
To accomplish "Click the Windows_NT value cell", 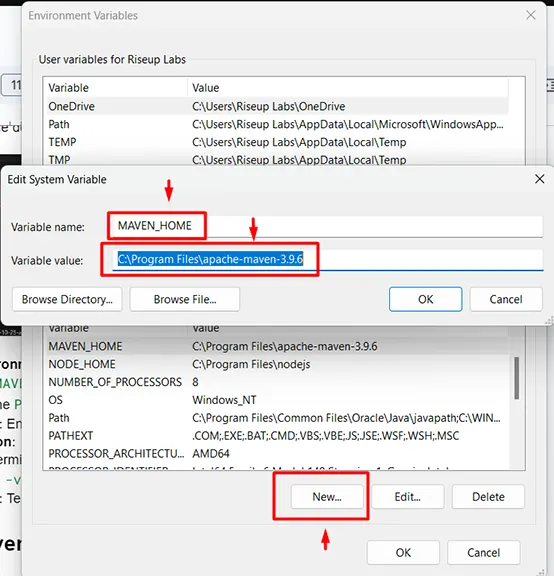I will coord(224,400).
